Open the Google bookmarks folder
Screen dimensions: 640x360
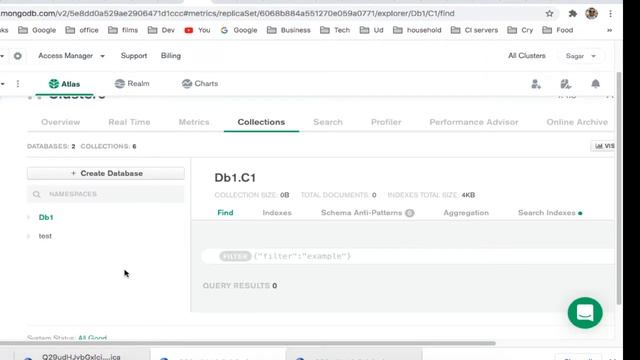point(37,30)
